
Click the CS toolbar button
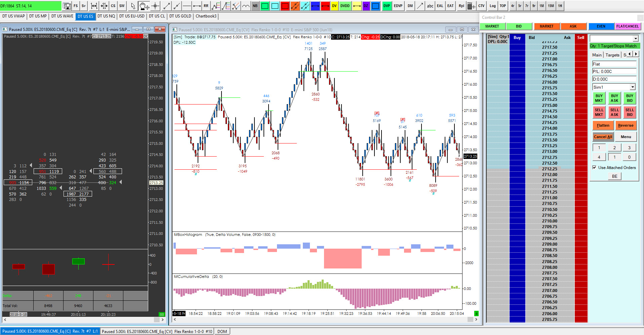113,6
